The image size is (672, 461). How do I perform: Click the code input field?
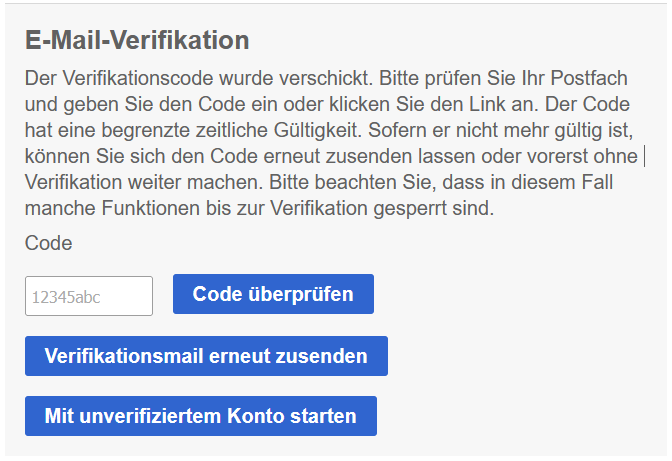(x=89, y=296)
